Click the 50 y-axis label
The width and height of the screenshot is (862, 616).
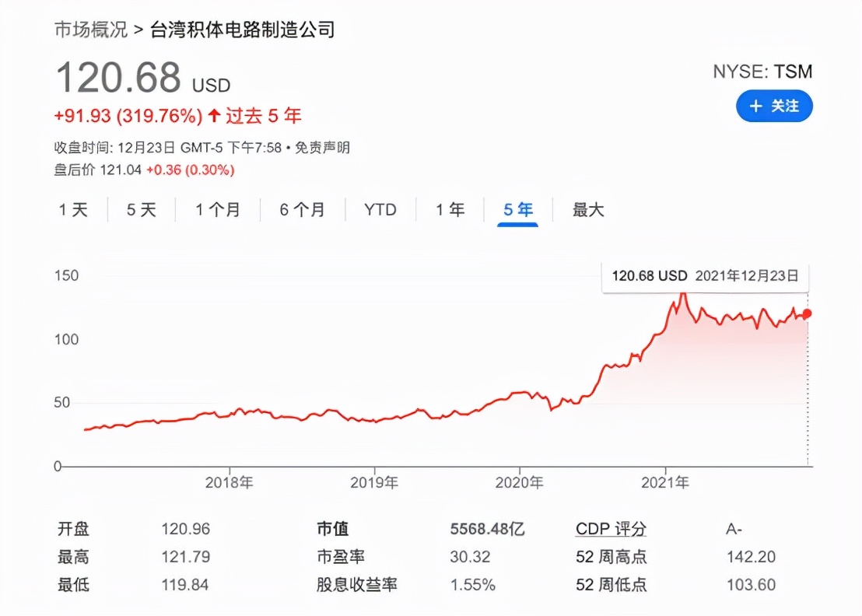pos(62,402)
